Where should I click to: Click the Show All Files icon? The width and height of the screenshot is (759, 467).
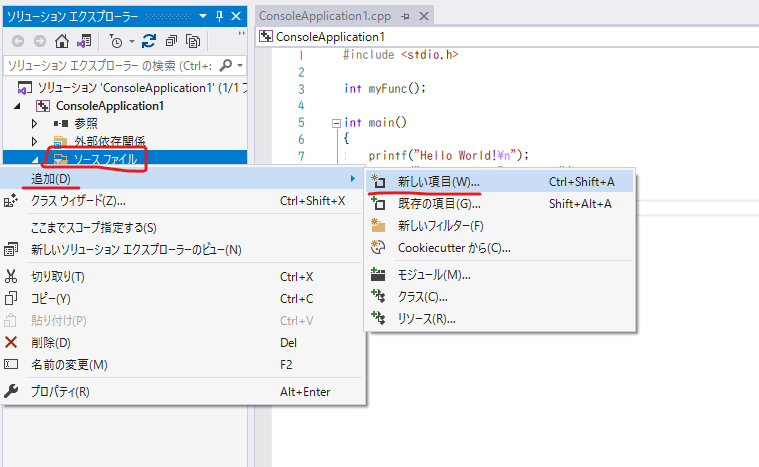point(193,41)
